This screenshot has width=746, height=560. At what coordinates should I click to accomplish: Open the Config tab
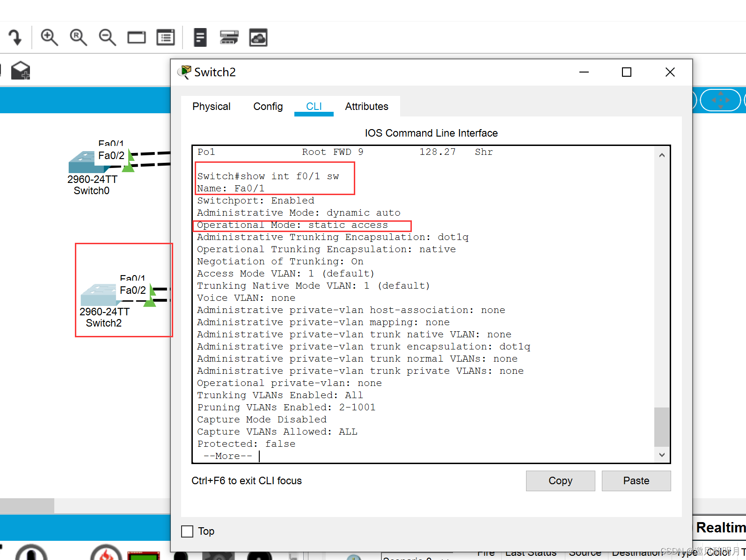pos(268,107)
